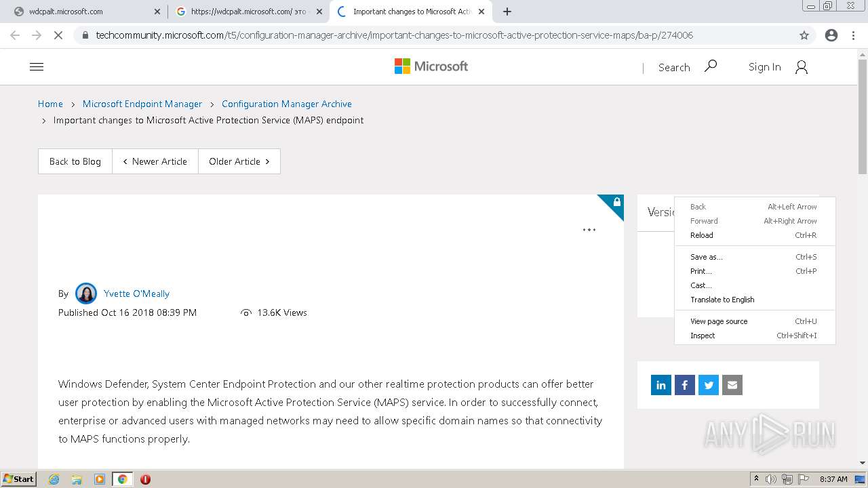Image resolution: width=868 pixels, height=488 pixels.
Task: Open Internet Explorer from the taskbar
Action: tap(54, 479)
